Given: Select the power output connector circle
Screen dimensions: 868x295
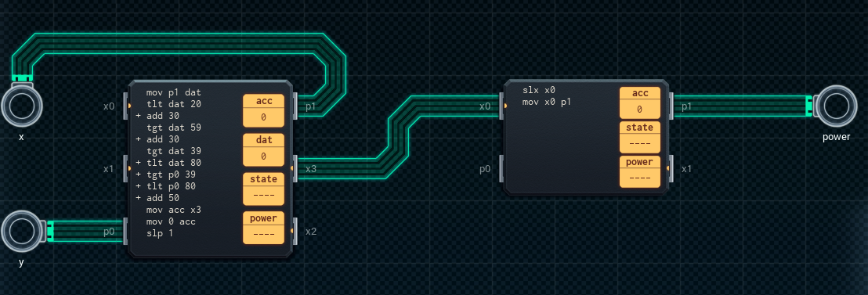Looking at the screenshot, I should (x=837, y=106).
